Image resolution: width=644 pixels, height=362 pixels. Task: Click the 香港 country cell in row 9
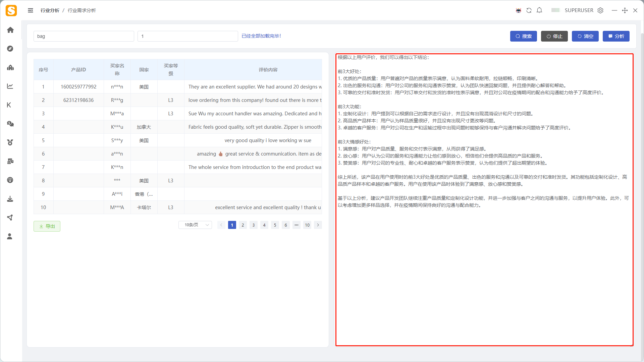pyautogui.click(x=144, y=194)
